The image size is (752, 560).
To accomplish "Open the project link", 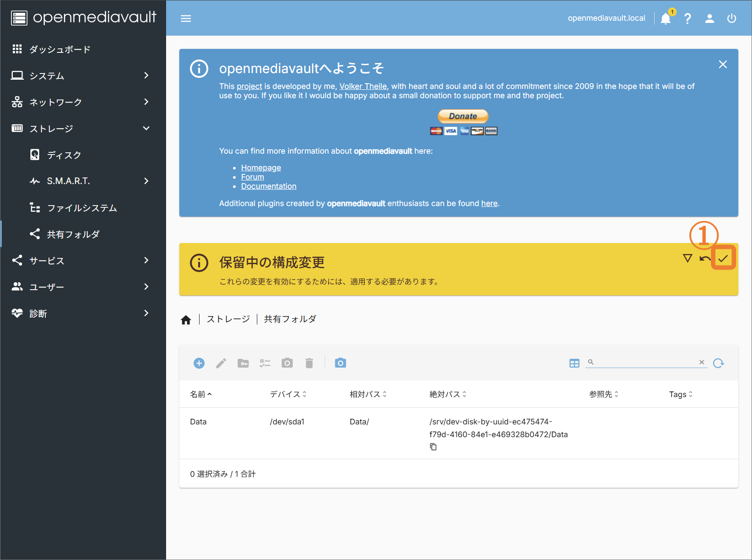I will coord(249,86).
